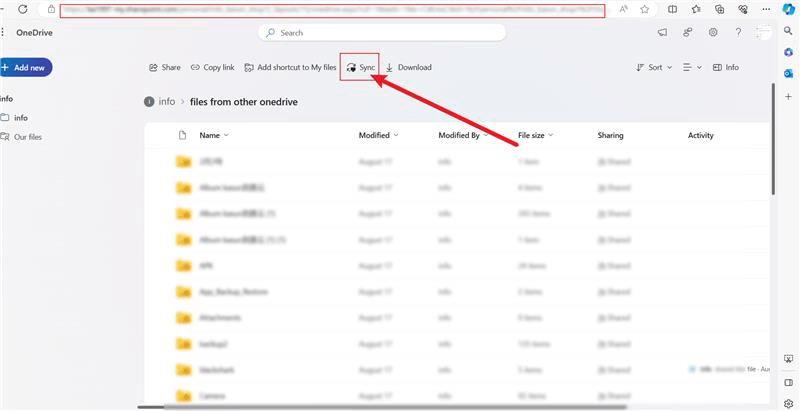
Task: Open Edge Settings and more ellipsis menu
Action: click(766, 9)
